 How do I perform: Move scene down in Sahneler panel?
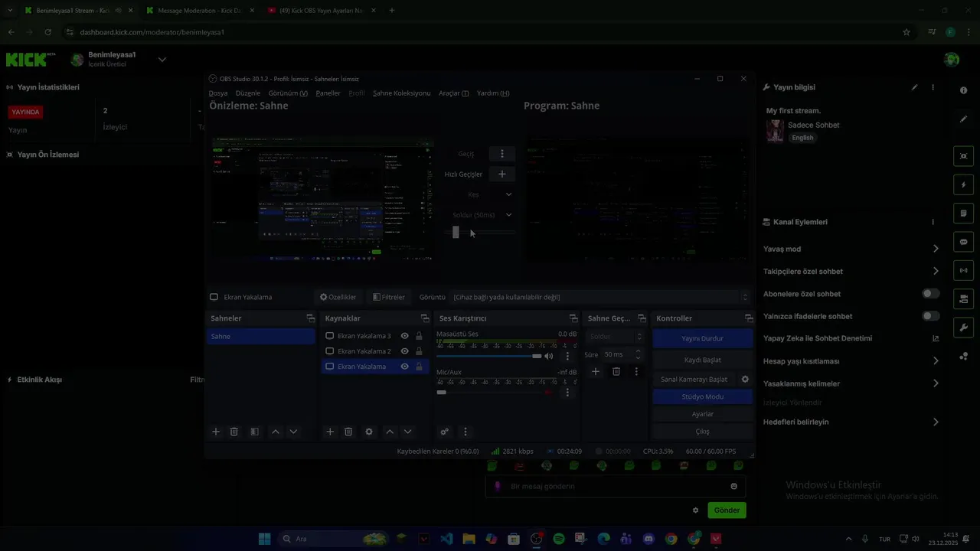293,432
